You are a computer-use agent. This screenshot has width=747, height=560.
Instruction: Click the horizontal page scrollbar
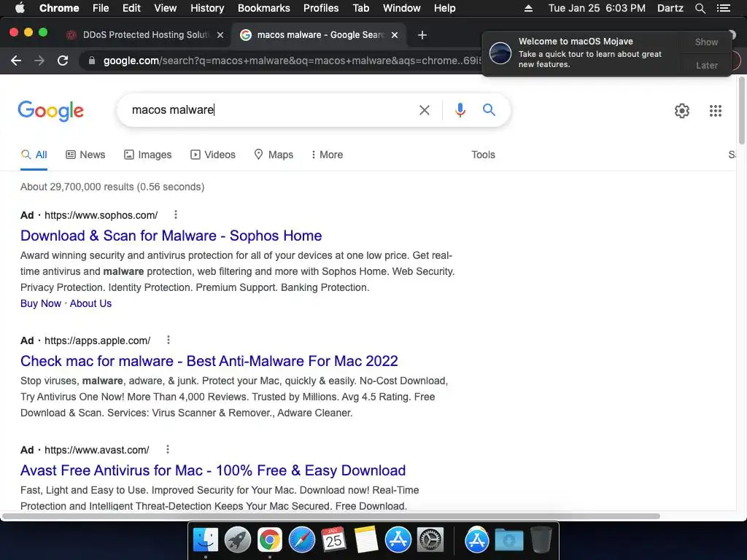(x=330, y=516)
